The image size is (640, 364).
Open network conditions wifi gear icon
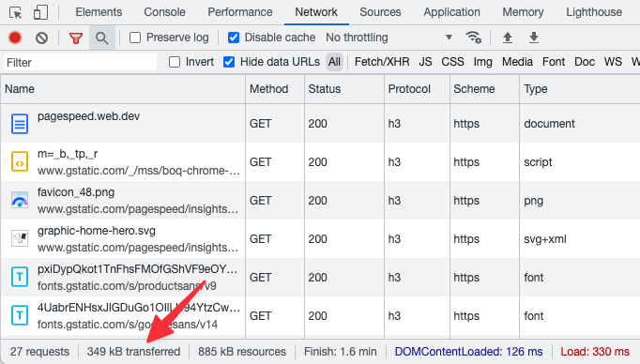(x=474, y=38)
